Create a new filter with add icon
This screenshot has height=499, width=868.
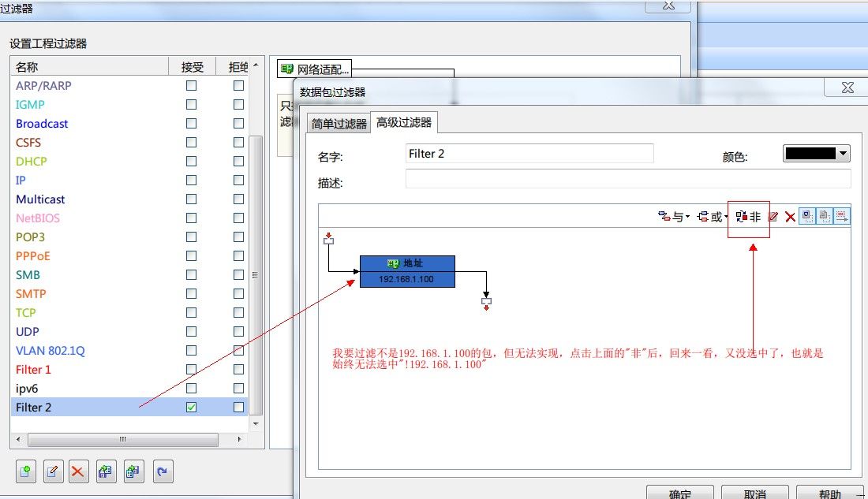coord(25,471)
